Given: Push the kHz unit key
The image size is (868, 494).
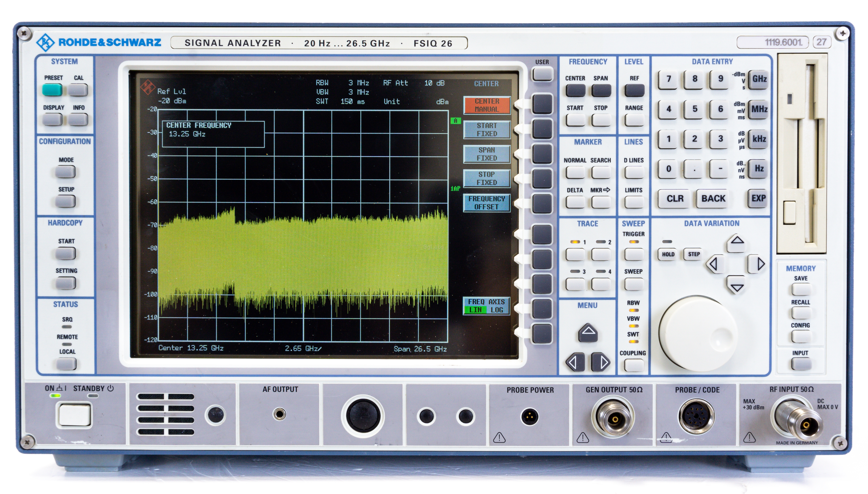Looking at the screenshot, I should click(759, 139).
